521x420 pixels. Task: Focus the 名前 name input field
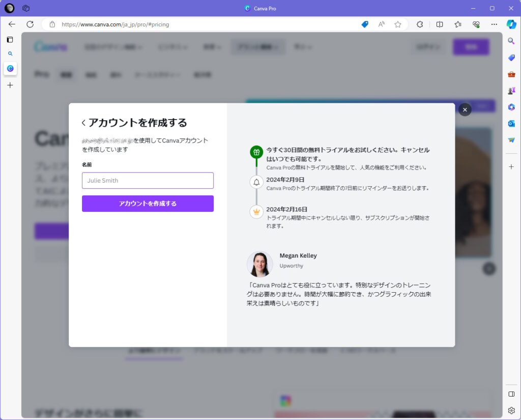(x=148, y=181)
